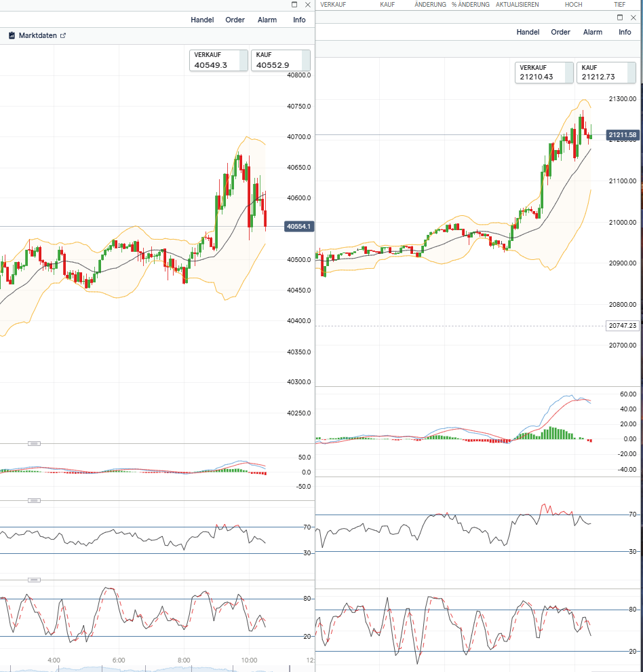Click external-link icon next to Marktdaten
The image size is (643, 672).
point(63,35)
